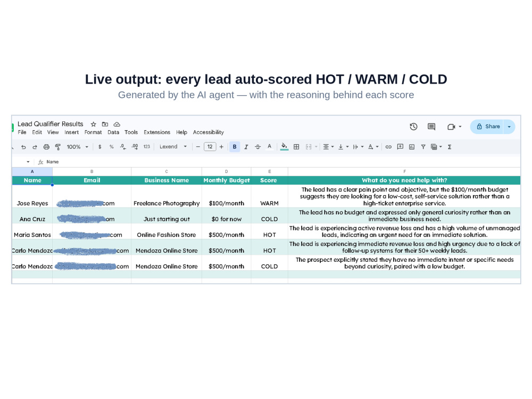Open the Tools menu

(x=131, y=132)
